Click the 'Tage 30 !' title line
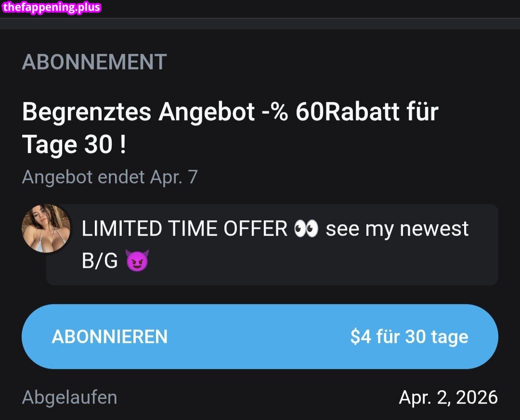520x420 pixels. coord(74,145)
